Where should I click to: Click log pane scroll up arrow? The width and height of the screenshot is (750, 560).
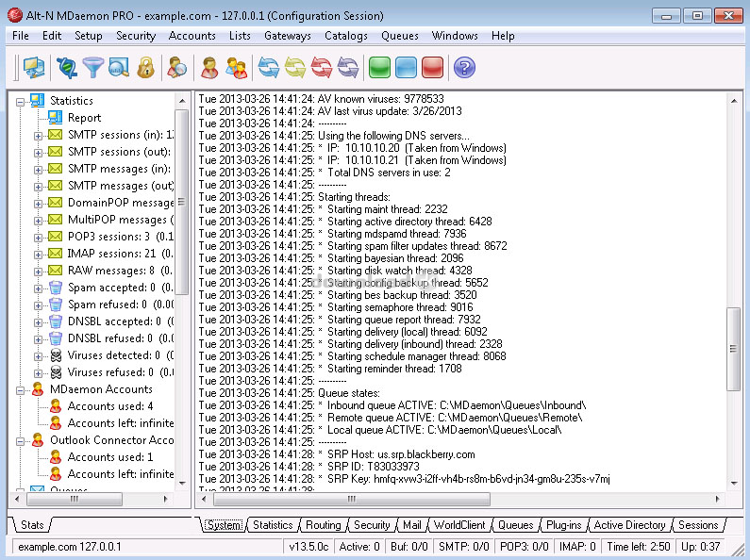click(x=733, y=100)
